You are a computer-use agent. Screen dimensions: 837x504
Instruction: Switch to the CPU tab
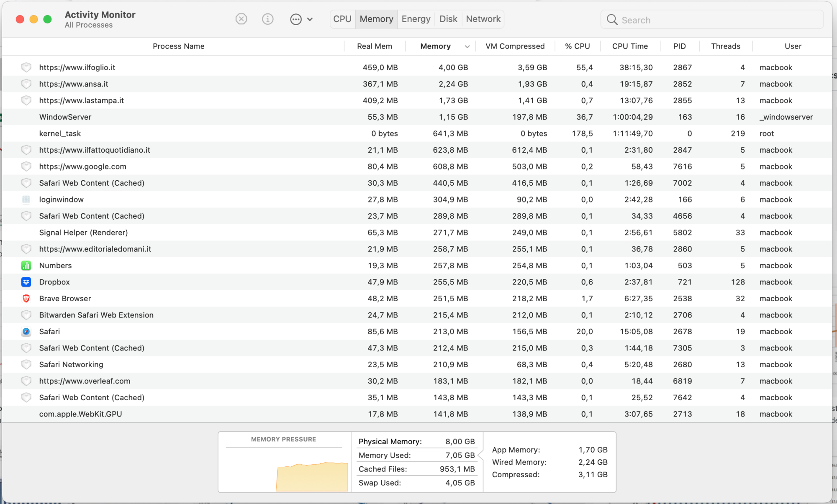342,19
